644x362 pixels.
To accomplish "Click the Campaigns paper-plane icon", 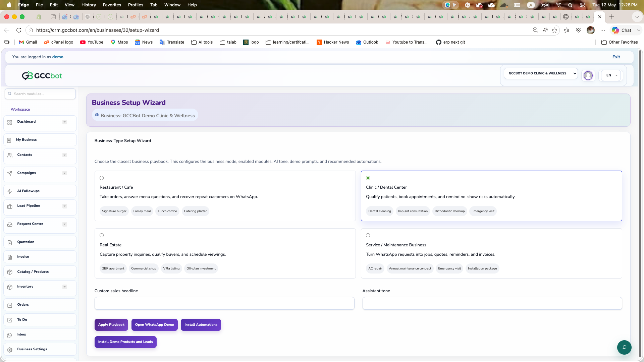I will pos(10,173).
